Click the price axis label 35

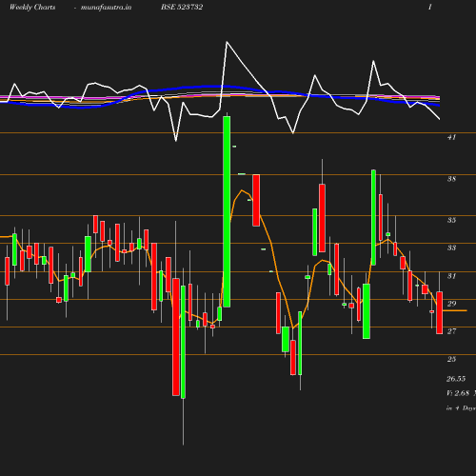[451, 220]
